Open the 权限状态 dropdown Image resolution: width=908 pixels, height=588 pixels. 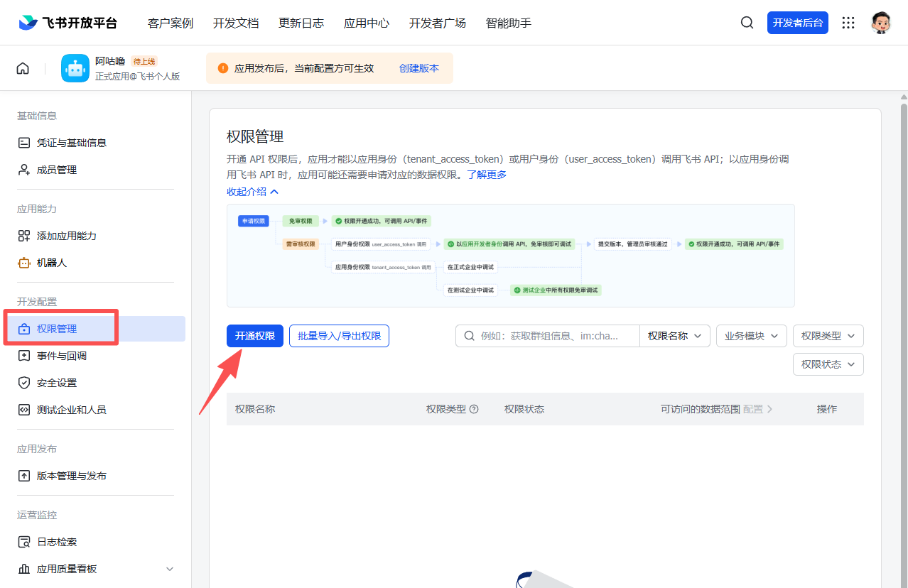click(x=828, y=364)
